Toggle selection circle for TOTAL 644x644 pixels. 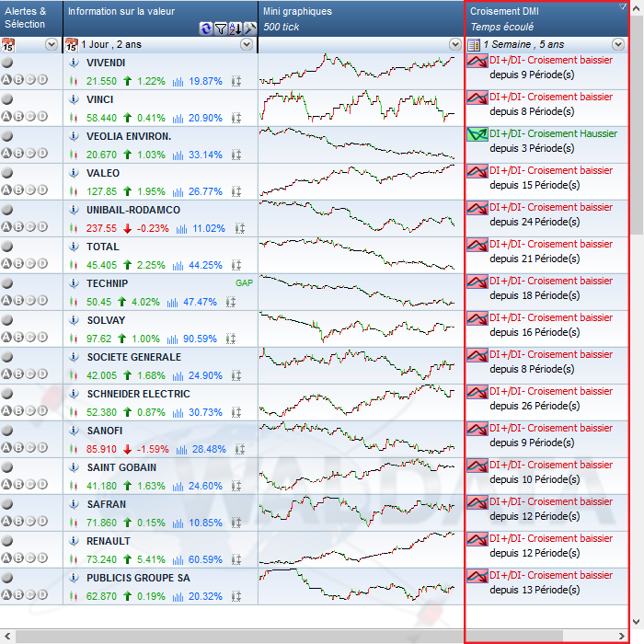point(7,247)
